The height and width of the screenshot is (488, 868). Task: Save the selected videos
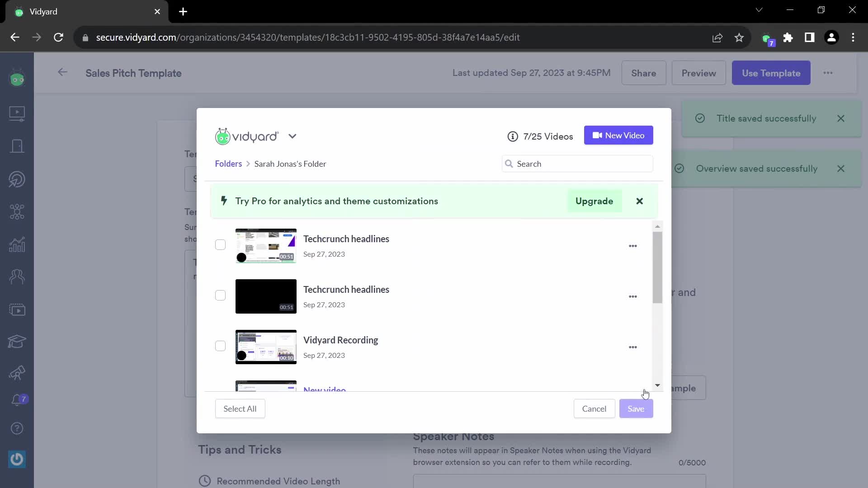(x=636, y=408)
